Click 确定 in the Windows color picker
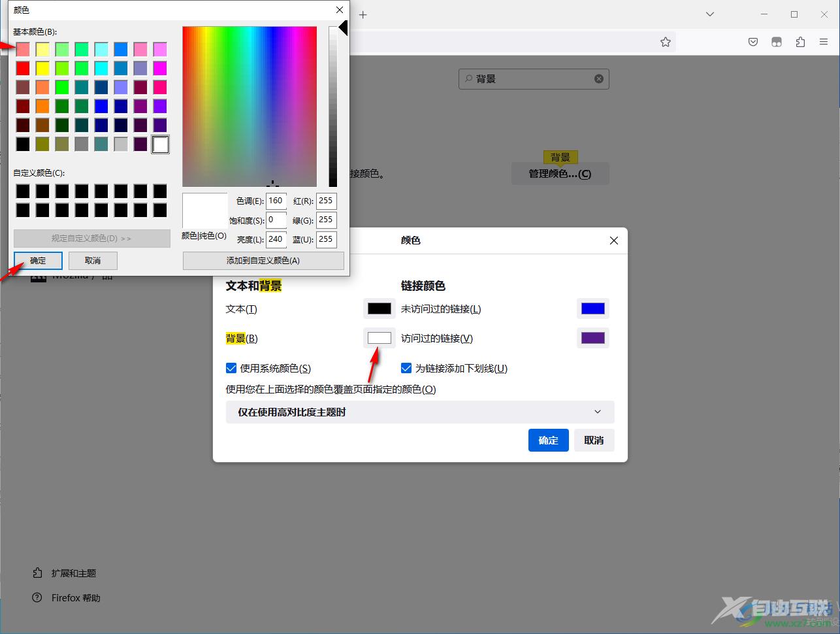The width and height of the screenshot is (840, 634). pos(38,260)
